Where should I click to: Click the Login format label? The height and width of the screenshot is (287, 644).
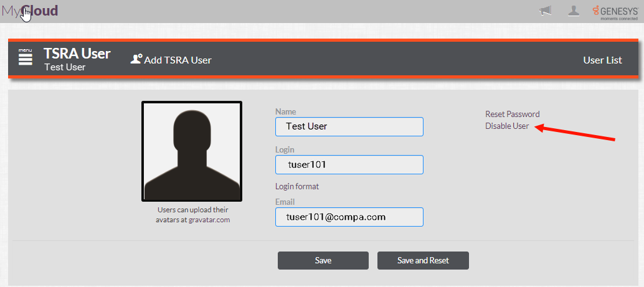click(297, 186)
